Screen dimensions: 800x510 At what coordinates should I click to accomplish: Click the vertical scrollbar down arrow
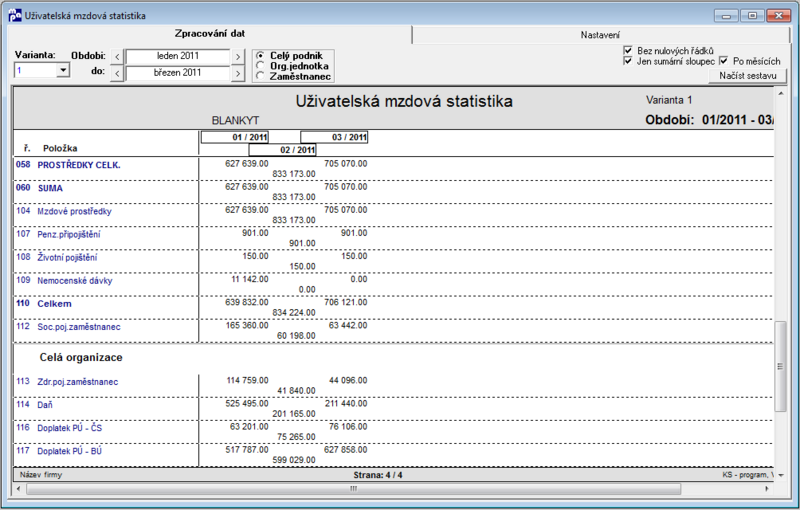pyautogui.click(x=781, y=475)
